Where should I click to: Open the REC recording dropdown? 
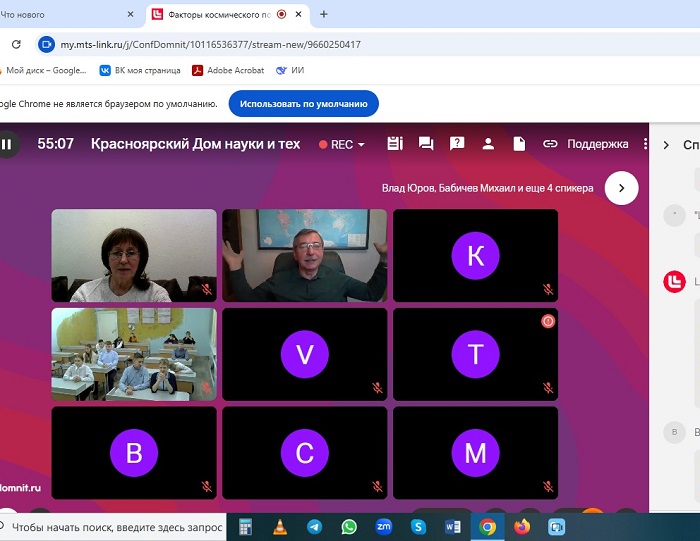pyautogui.click(x=342, y=144)
